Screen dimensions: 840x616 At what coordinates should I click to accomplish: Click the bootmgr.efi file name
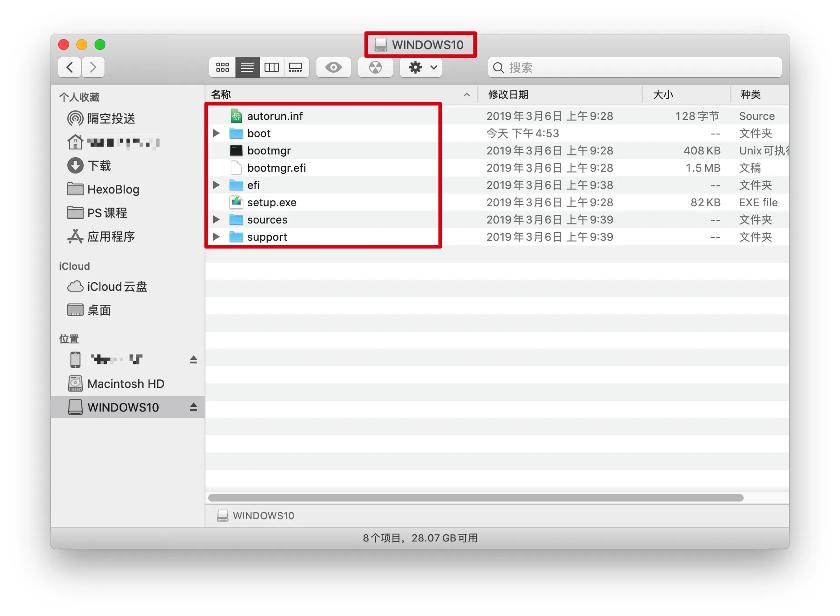(x=276, y=168)
